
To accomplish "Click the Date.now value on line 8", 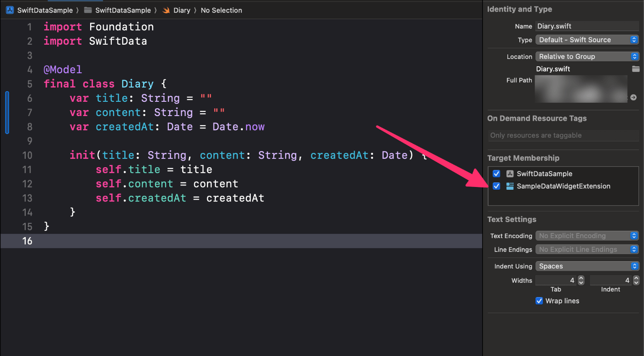I will pos(238,127).
